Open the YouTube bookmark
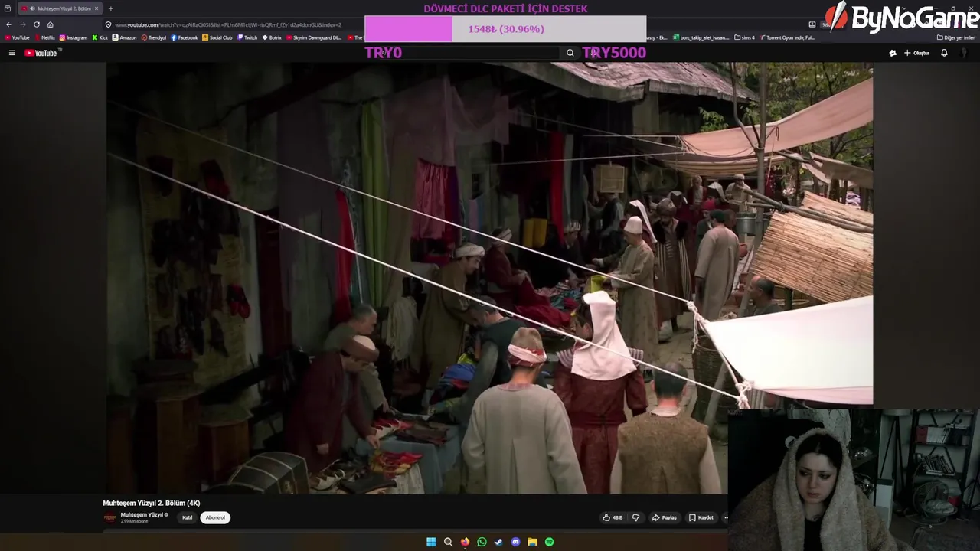Viewport: 980px width, 551px height. pyautogui.click(x=18, y=37)
